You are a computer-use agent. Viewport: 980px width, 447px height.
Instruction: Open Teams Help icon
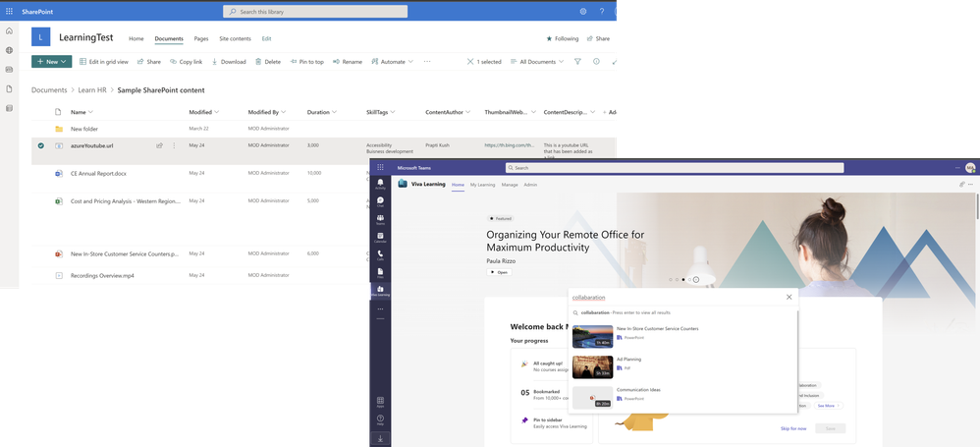(380, 419)
